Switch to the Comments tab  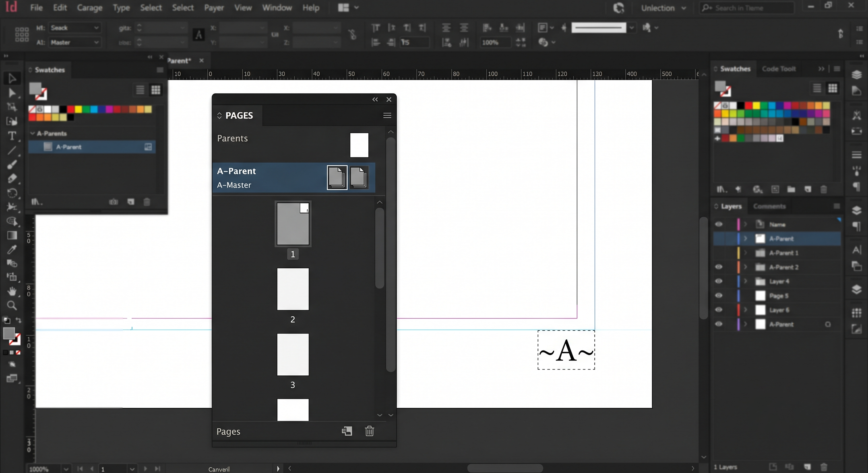[x=769, y=206]
